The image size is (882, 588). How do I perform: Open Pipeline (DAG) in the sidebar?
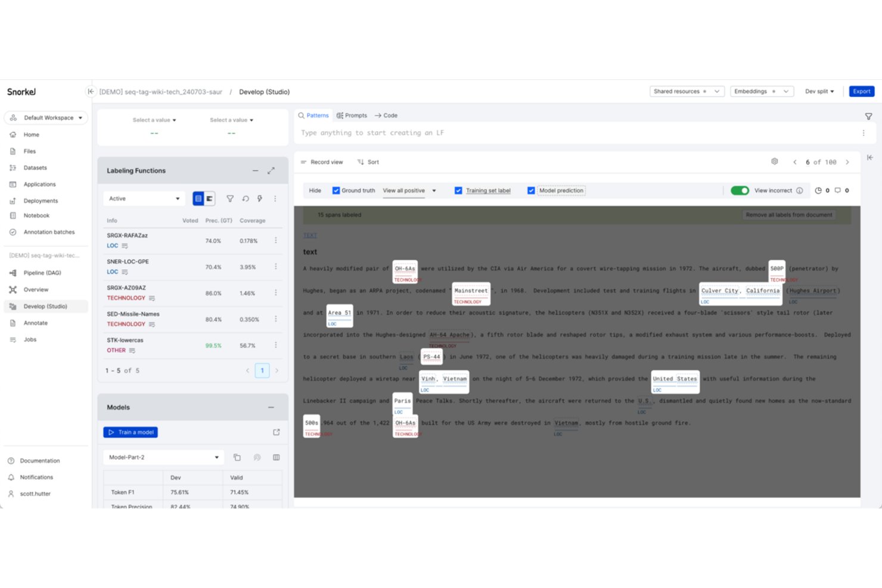click(42, 273)
